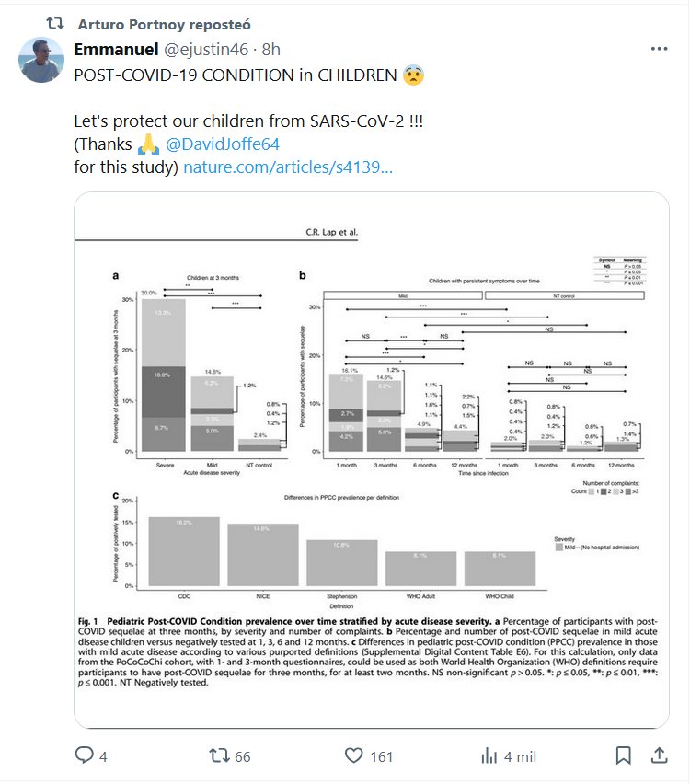Follow the nature.com article link
Screen dimensions: 690x784
(x=288, y=168)
